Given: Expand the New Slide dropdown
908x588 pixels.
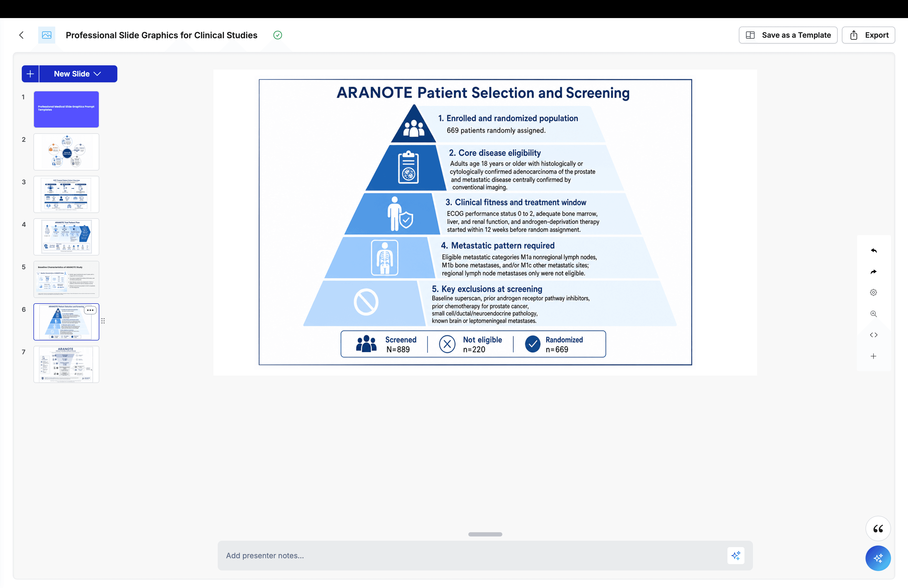Looking at the screenshot, I should (x=78, y=74).
